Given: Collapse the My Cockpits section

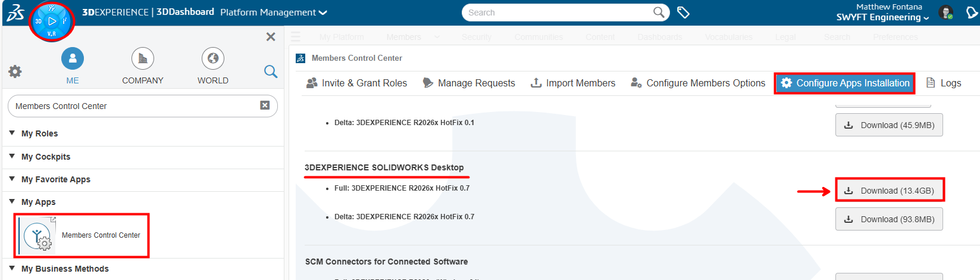Looking at the screenshot, I should coord(12,156).
